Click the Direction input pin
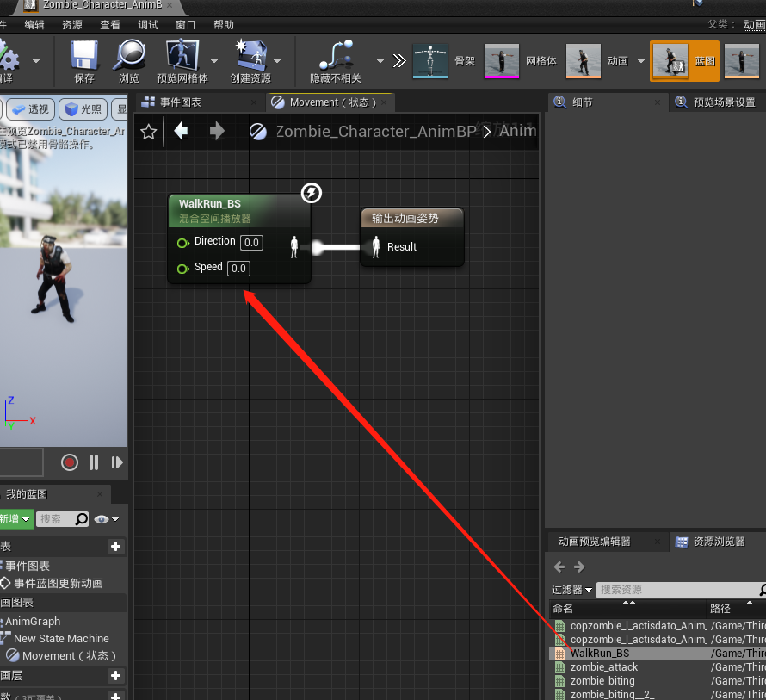 [183, 243]
